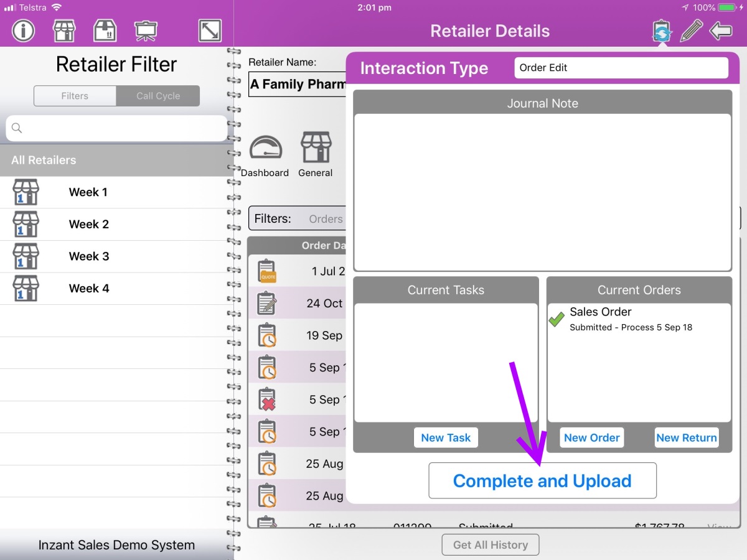Tap the Wi-Fi indicator in status bar
Image resolution: width=747 pixels, height=560 pixels.
[57, 7]
